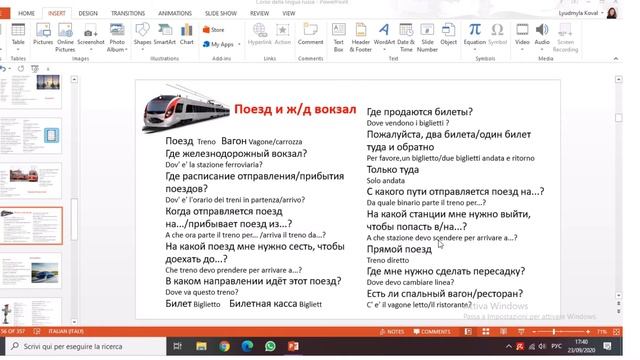Click the Undo arrow
This screenshot has width=640, height=360.
[x=3, y=69]
